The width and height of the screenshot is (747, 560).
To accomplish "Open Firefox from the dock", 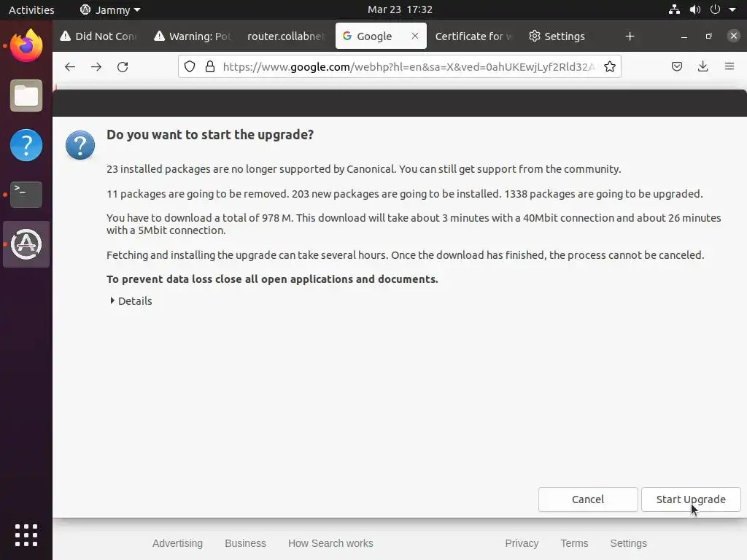I will 26,46.
